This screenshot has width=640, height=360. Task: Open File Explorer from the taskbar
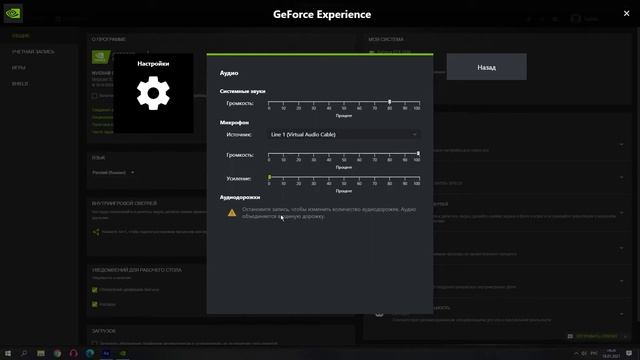coord(41,353)
